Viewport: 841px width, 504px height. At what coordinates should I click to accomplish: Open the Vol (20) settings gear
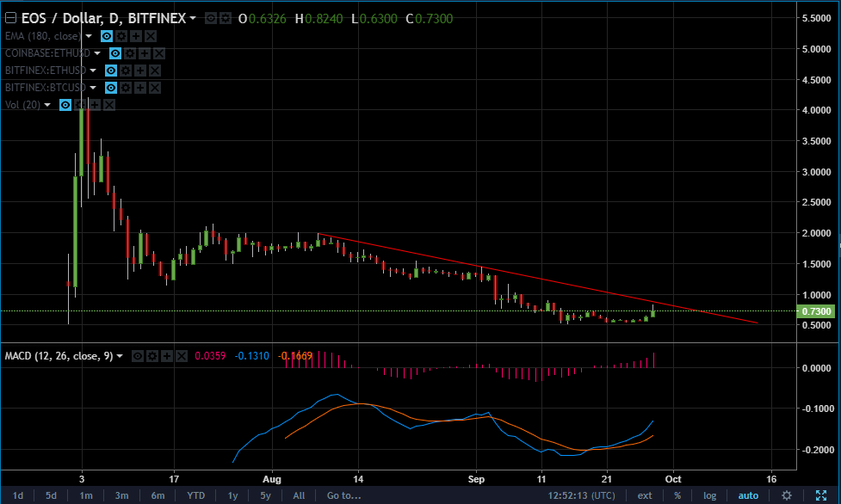click(x=80, y=105)
